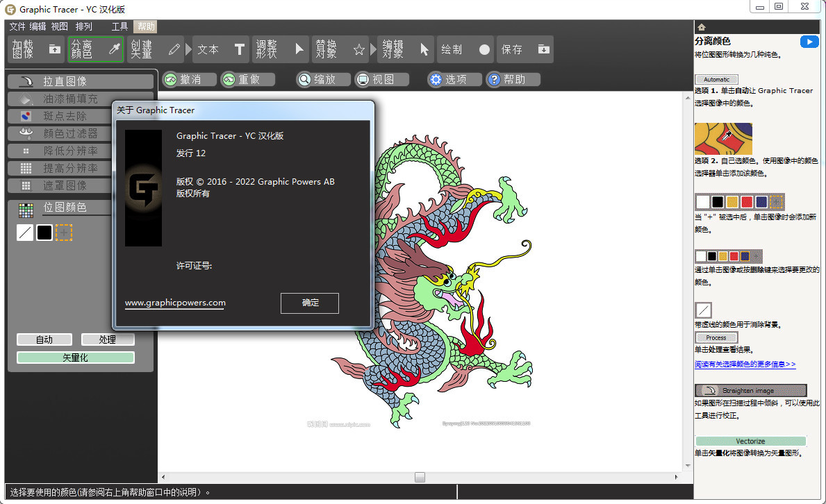
Task: Select the 遮罩图像 tool
Action: point(60,186)
